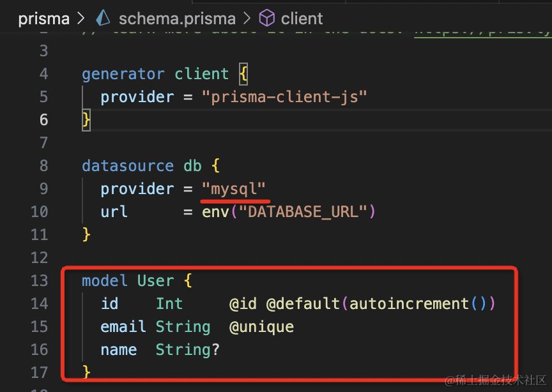Viewport: 552px width, 392px height.
Task: Click the datasource keyword on line 8
Action: [x=128, y=166]
